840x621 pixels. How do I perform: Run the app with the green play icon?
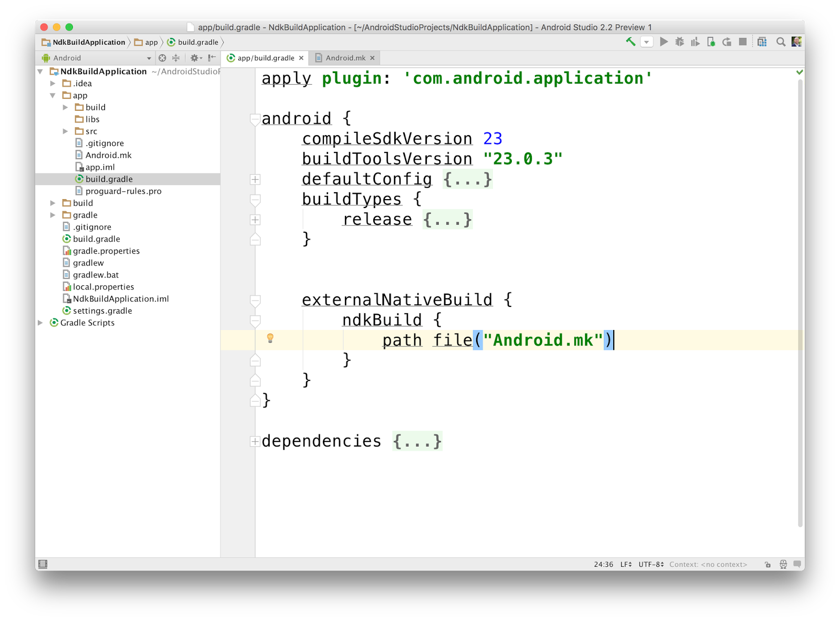664,41
